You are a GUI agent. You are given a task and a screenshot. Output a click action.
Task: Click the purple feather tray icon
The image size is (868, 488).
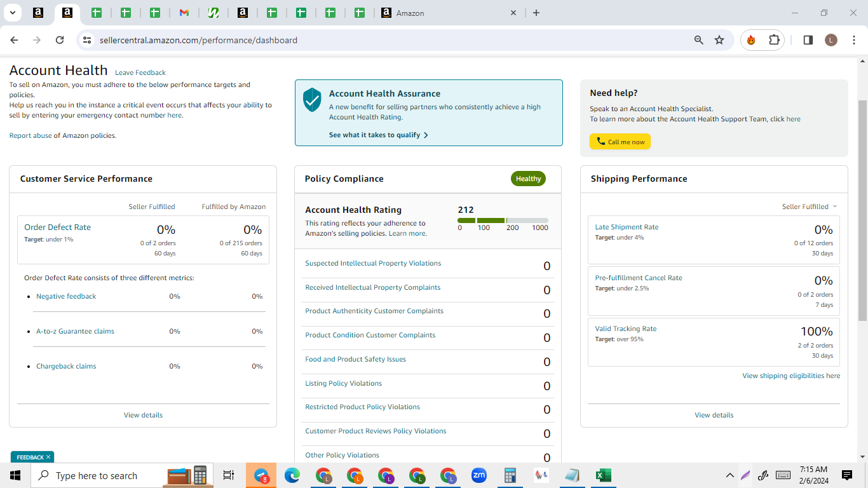pyautogui.click(x=745, y=475)
